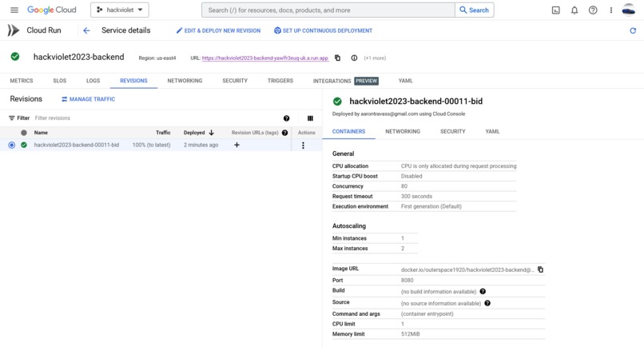Activate Cloud Shell terminal icon
This screenshot has height=347, width=644.
point(555,10)
